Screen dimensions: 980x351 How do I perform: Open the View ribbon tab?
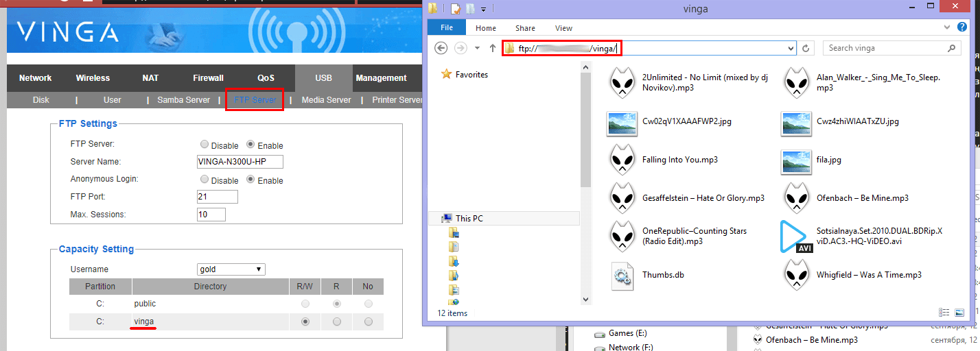tap(563, 28)
